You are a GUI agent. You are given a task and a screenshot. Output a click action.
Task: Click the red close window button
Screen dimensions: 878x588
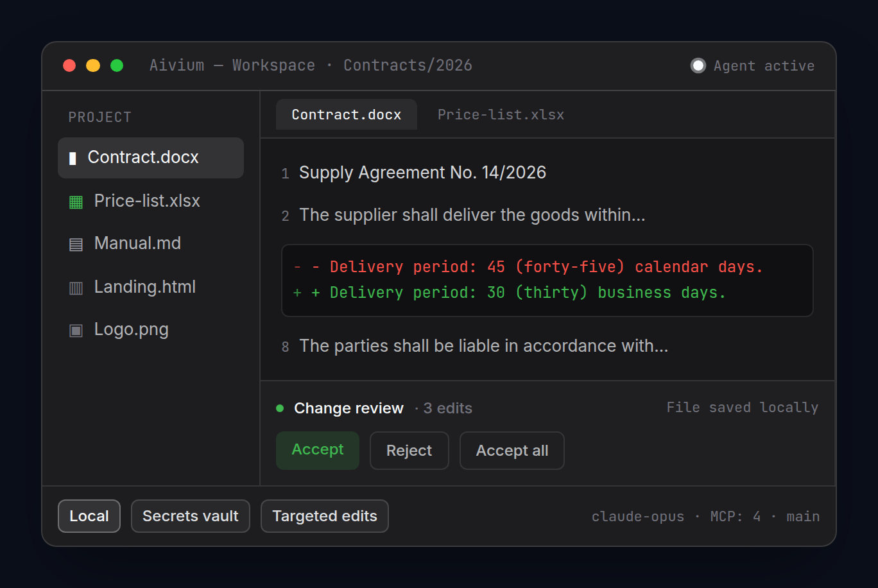[69, 65]
